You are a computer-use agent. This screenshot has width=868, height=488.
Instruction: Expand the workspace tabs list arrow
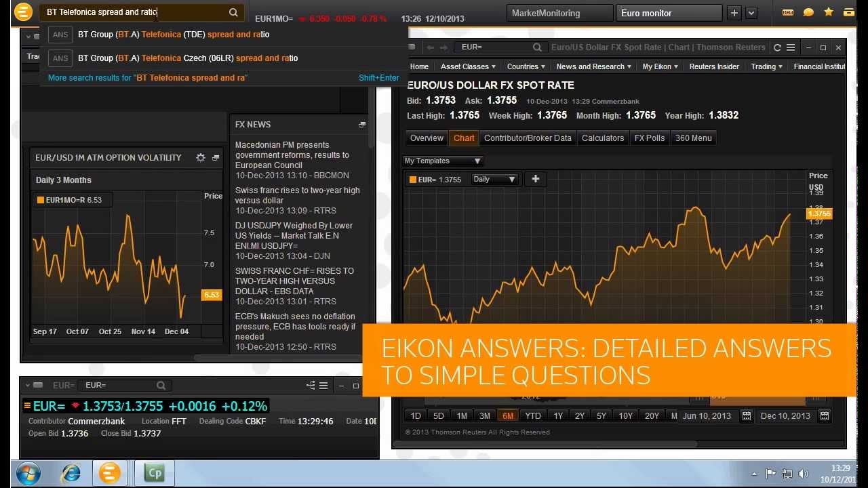751,13
